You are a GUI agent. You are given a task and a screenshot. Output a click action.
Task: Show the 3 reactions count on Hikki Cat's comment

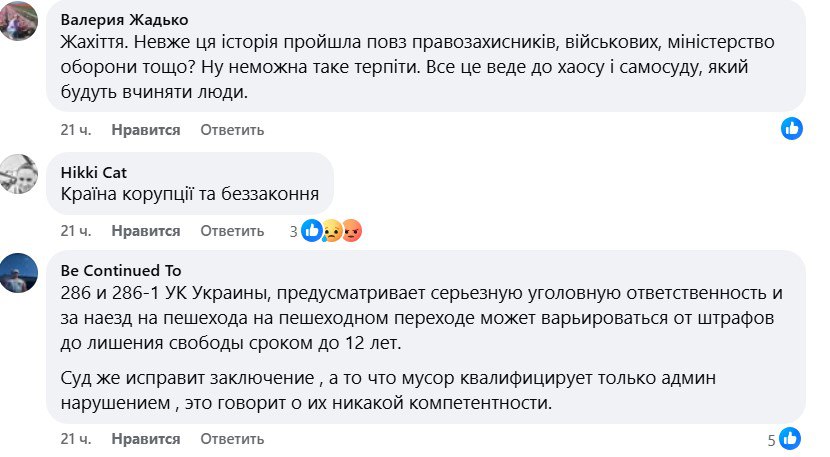(x=294, y=231)
